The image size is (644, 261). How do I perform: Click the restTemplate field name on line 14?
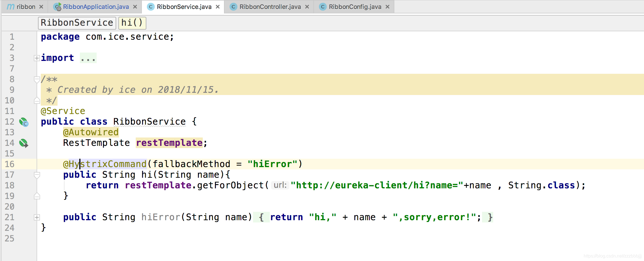click(169, 143)
